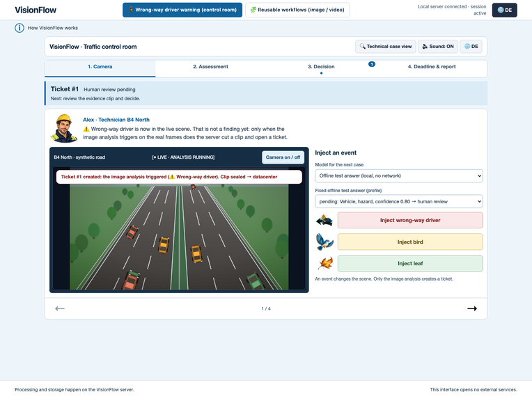Go to the previous page with the left arrow

pyautogui.click(x=60, y=308)
